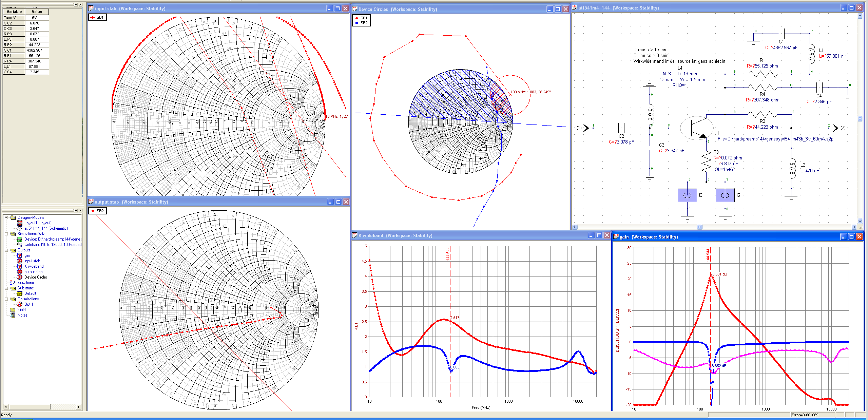Select the wideband Sij simulation icon
The height and width of the screenshot is (420, 868).
pos(20,245)
